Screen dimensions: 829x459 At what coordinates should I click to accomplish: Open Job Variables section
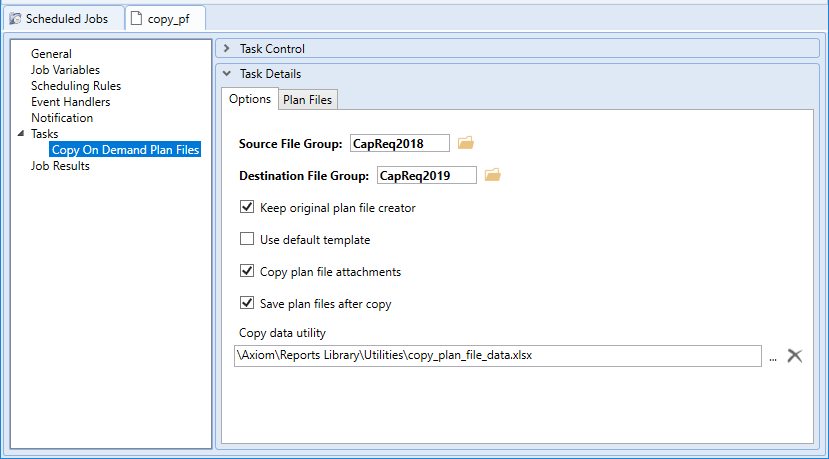point(66,70)
